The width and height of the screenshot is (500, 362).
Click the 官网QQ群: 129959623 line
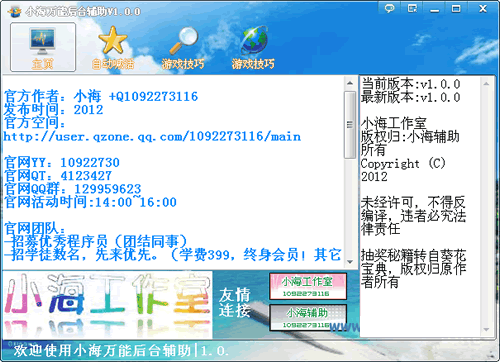coord(73,189)
